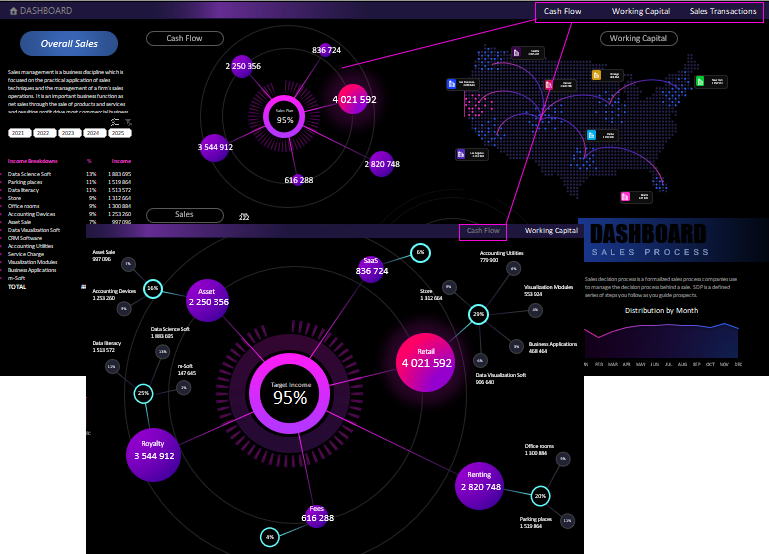Click the cyan document marker on map
The height and width of the screenshot is (554, 769).
(591, 134)
